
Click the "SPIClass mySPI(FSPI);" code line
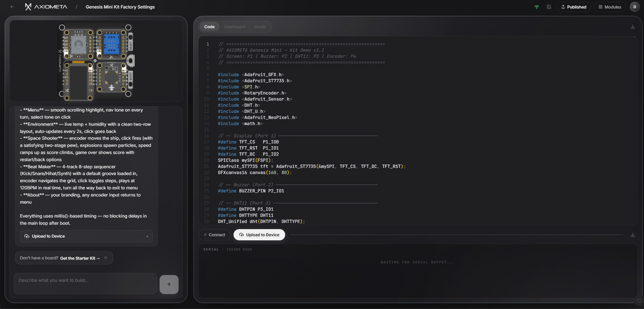[x=246, y=160]
